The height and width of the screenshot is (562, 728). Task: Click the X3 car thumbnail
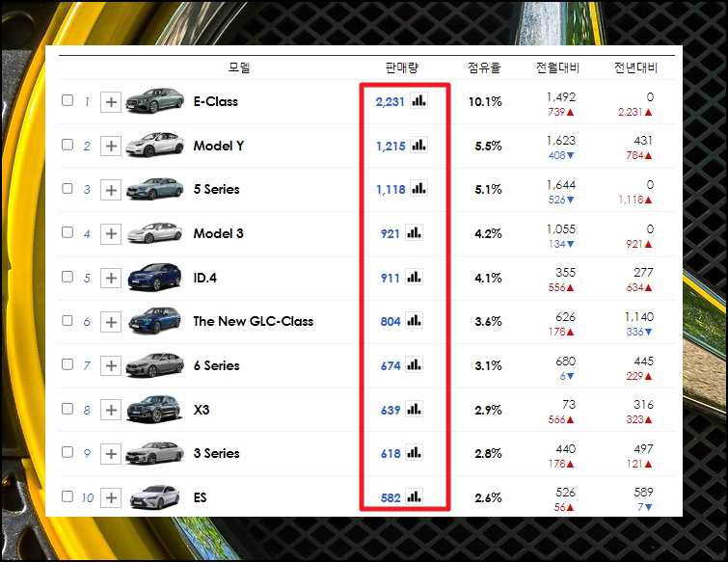pos(154,410)
